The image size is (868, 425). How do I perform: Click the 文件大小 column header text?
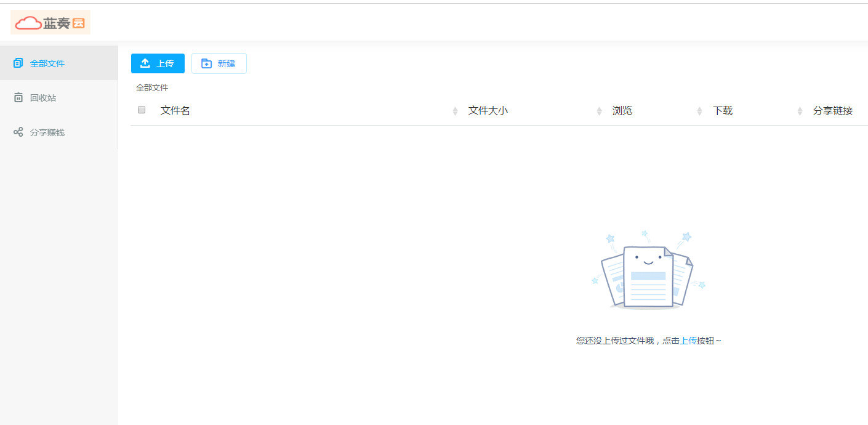[488, 111]
